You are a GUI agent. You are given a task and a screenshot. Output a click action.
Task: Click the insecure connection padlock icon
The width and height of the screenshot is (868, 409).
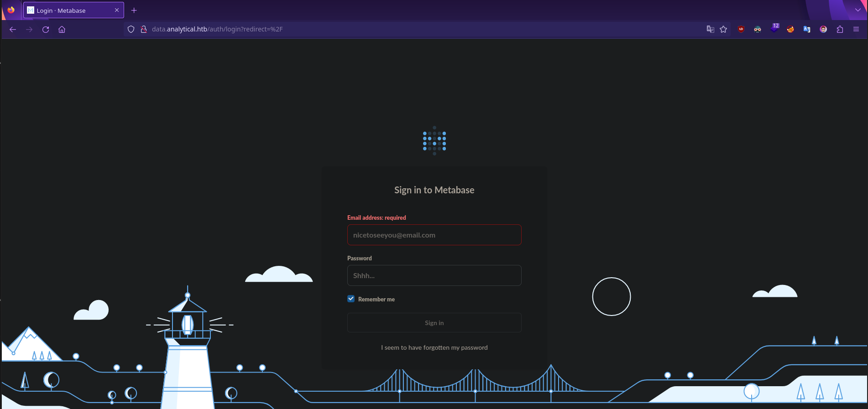[x=144, y=29]
